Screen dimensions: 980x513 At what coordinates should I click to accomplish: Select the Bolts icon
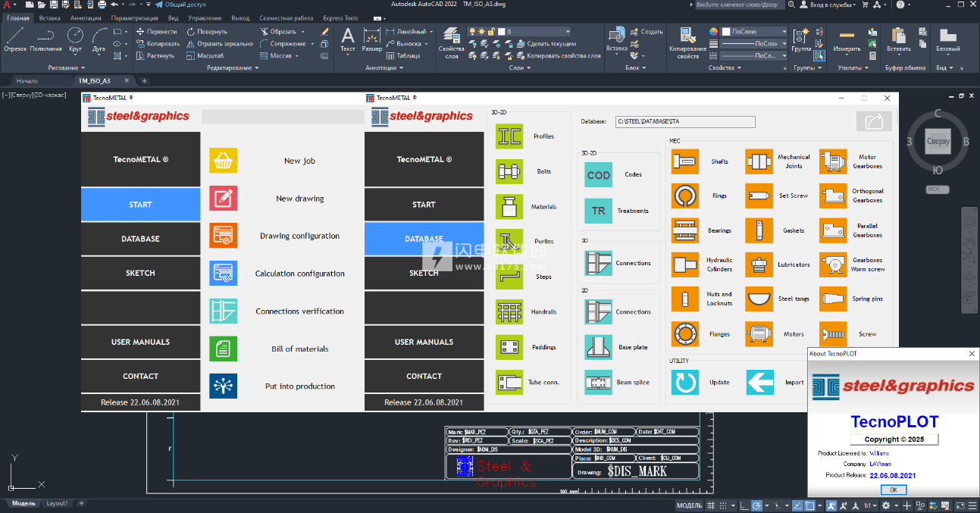[x=509, y=172]
